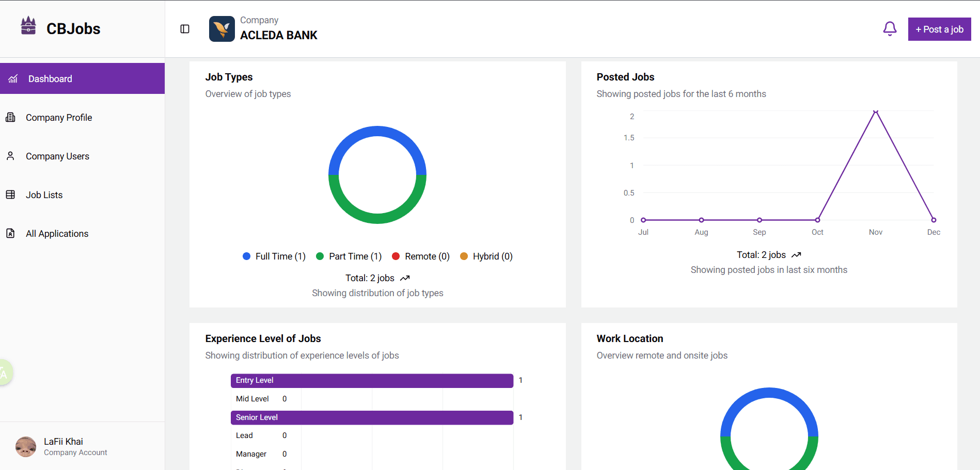The height and width of the screenshot is (470, 980).
Task: Select the Job Lists table icon
Action: click(11, 195)
